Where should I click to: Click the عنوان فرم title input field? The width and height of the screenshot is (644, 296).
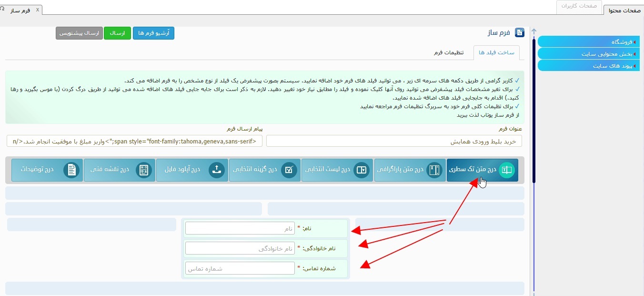[394, 142]
